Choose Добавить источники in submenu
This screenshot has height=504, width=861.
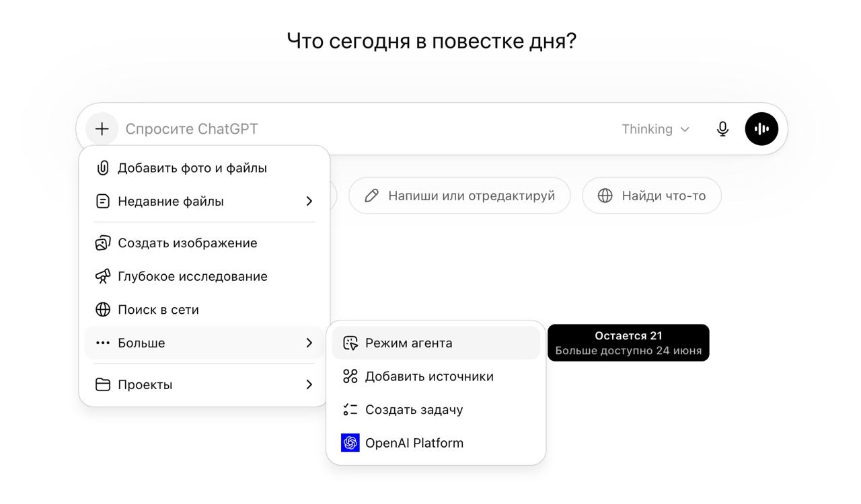[436, 376]
